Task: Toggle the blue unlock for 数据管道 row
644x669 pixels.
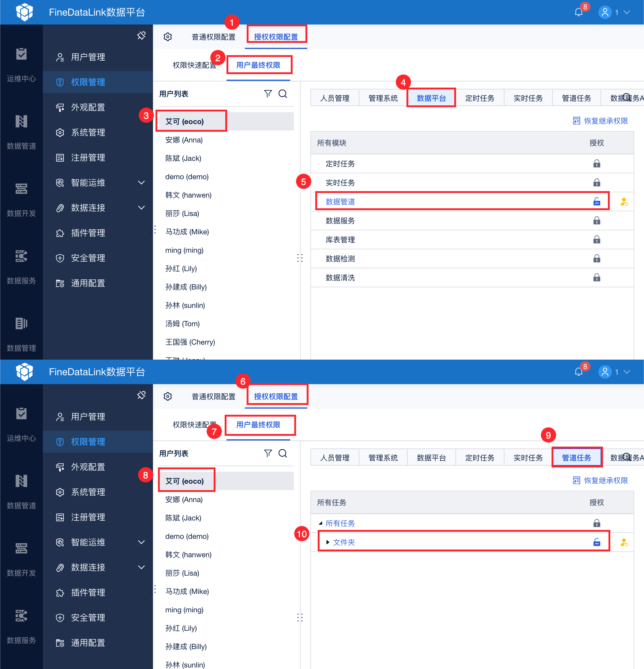Action: click(597, 201)
